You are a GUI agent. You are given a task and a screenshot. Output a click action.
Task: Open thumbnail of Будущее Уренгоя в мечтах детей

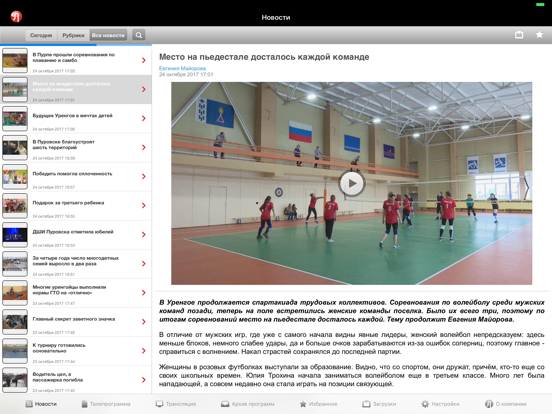[x=15, y=119]
